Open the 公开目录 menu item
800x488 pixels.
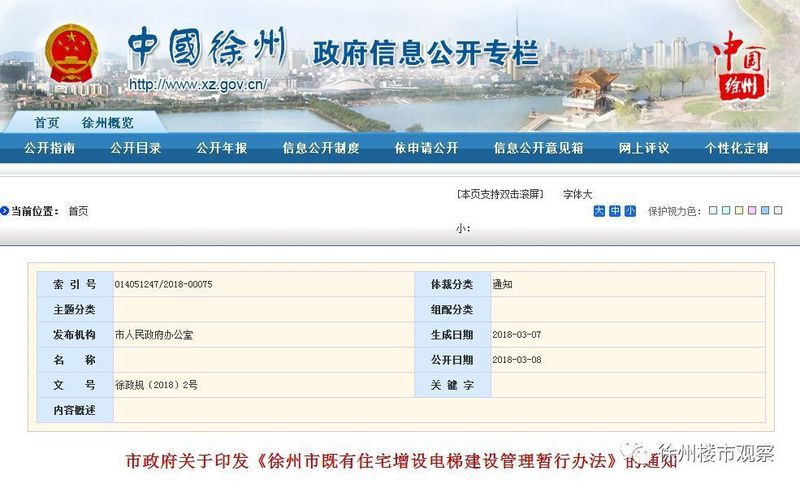(x=136, y=148)
